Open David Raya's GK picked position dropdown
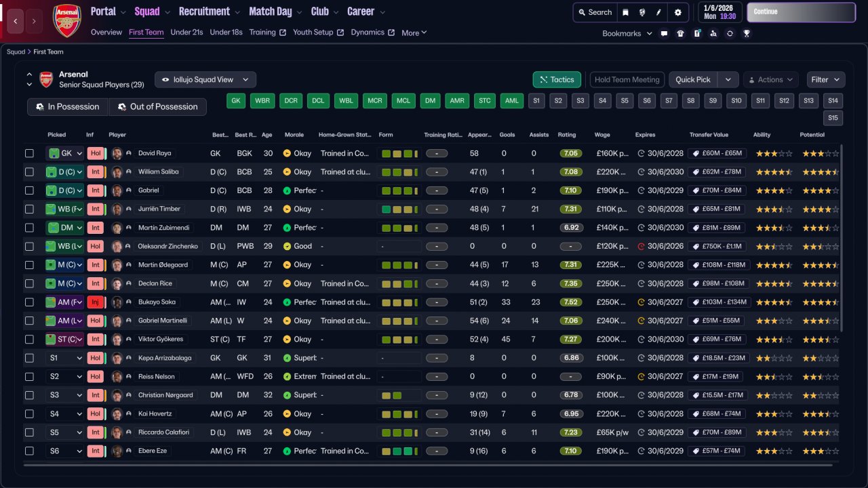 pyautogui.click(x=65, y=153)
